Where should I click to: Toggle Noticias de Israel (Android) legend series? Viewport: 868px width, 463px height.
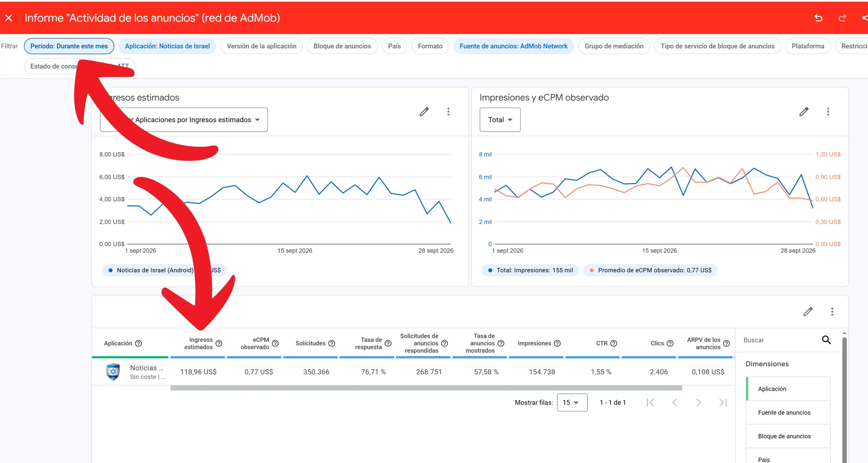(x=164, y=270)
